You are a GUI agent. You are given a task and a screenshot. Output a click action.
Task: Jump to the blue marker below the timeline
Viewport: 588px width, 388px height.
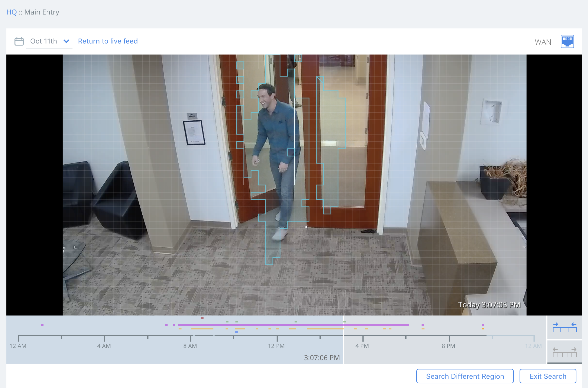tap(236, 332)
